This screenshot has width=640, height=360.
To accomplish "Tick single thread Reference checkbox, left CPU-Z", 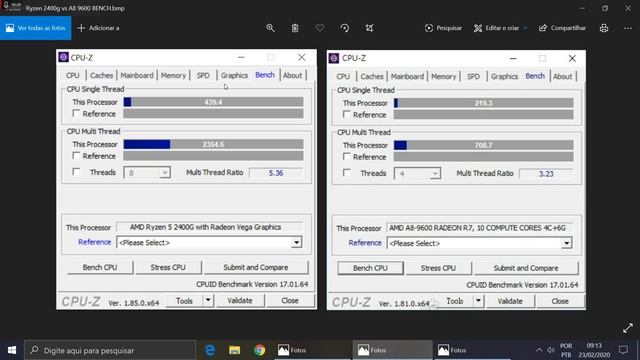I will (76, 113).
